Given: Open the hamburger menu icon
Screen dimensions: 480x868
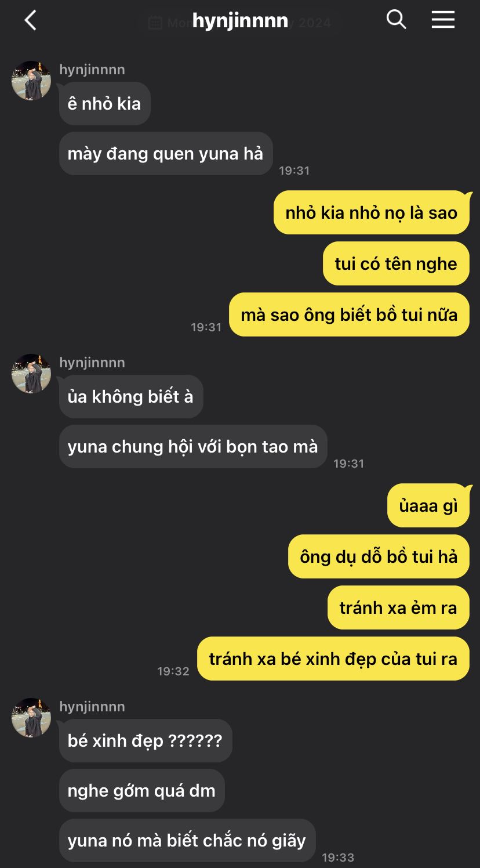Looking at the screenshot, I should [443, 20].
